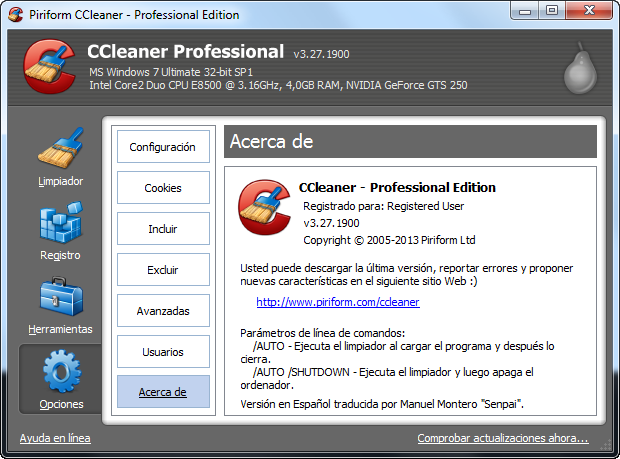Open the Excluir options tab

pyautogui.click(x=163, y=270)
